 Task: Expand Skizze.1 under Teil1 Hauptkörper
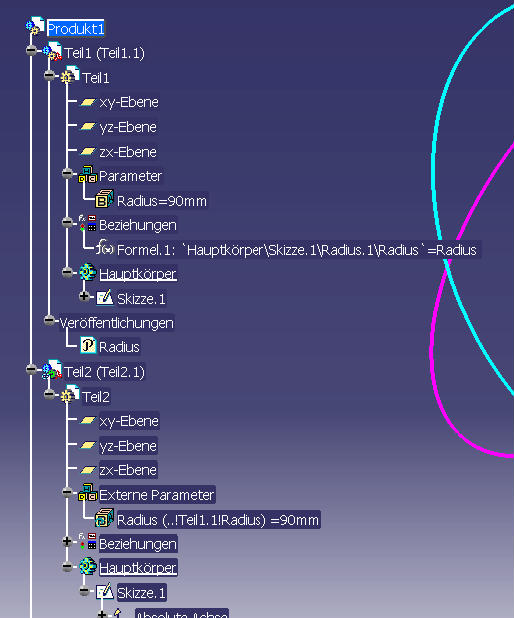(x=84, y=296)
